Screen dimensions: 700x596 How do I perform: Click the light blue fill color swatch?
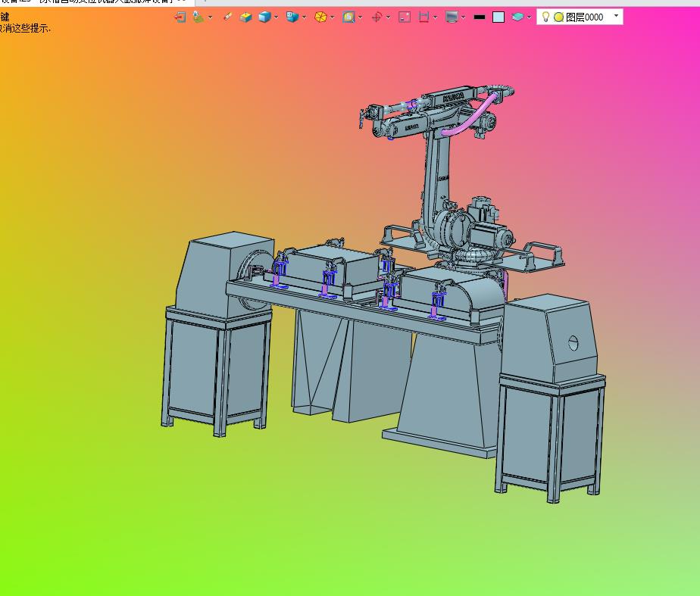click(498, 17)
